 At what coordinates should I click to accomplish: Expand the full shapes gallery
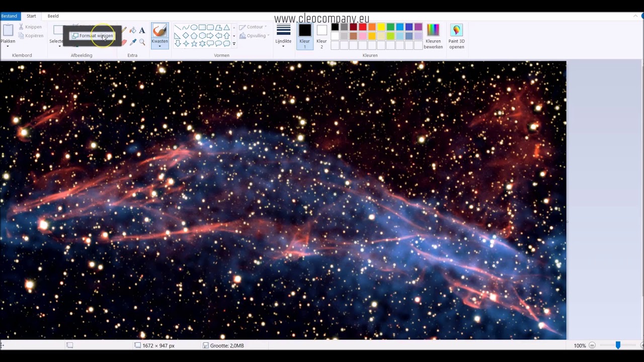coord(234,44)
